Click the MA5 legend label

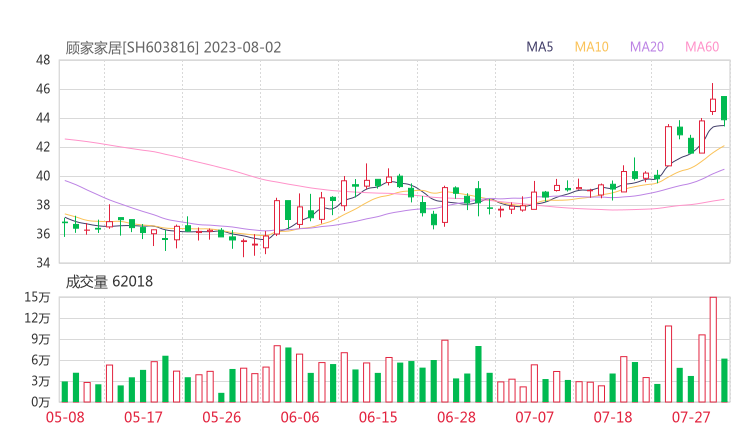[539, 47]
